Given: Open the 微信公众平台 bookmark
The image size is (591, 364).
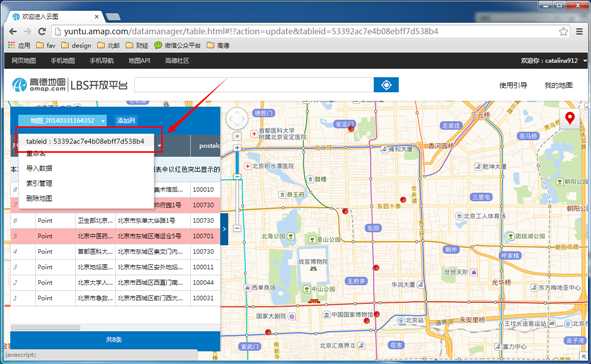Looking at the screenshot, I should pos(177,45).
